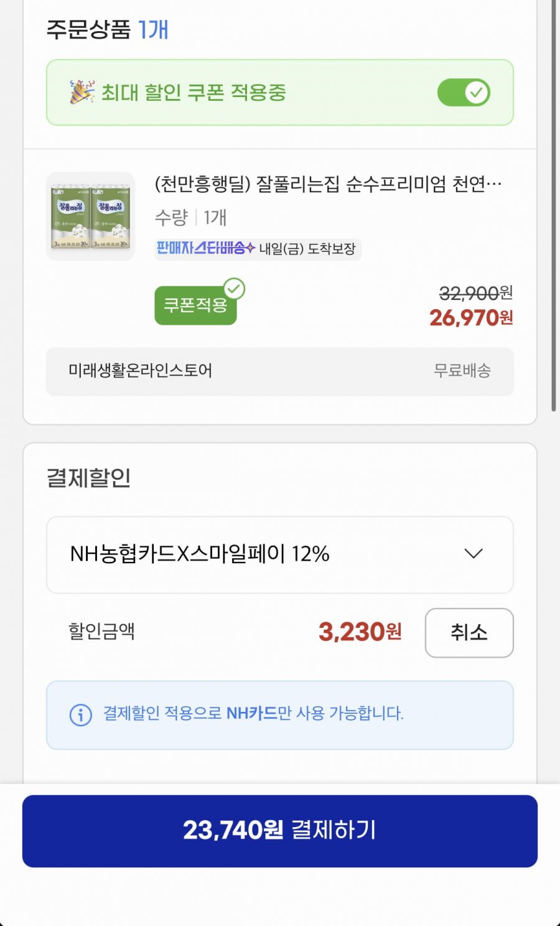Click the party popper icon in coupon banner
Screen dimensions: 560x926
pos(82,92)
